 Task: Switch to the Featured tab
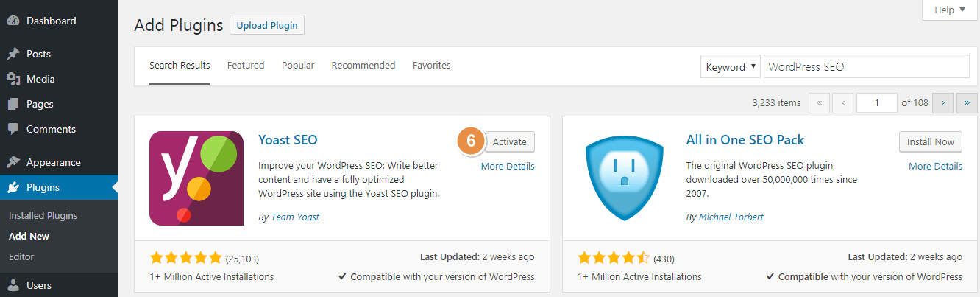pyautogui.click(x=246, y=66)
